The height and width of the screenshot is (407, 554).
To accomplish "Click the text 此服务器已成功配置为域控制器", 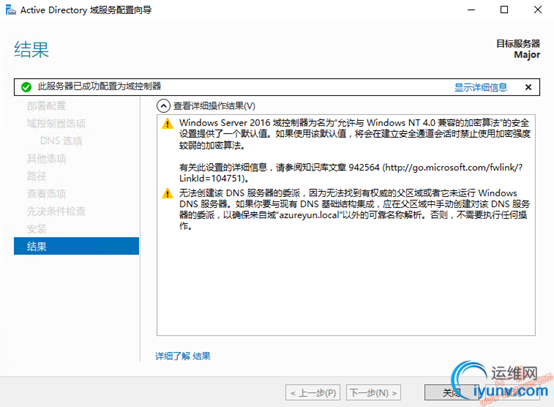I will [99, 86].
